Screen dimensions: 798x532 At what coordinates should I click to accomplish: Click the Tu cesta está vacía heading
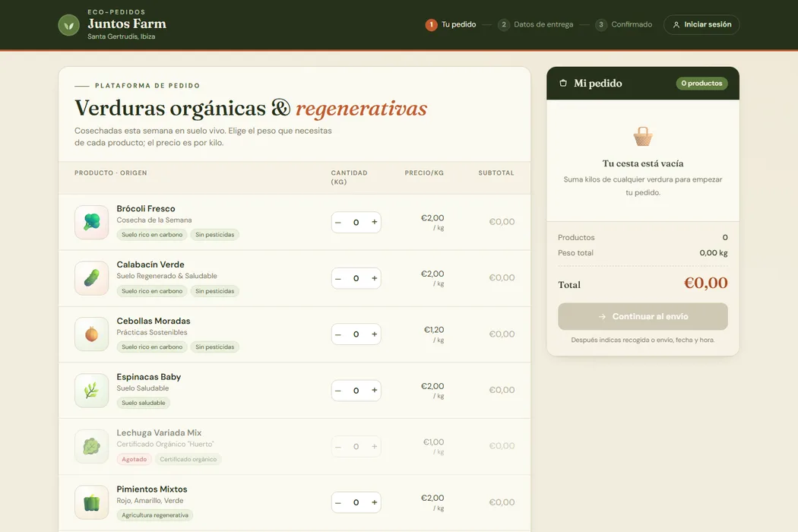tap(643, 163)
